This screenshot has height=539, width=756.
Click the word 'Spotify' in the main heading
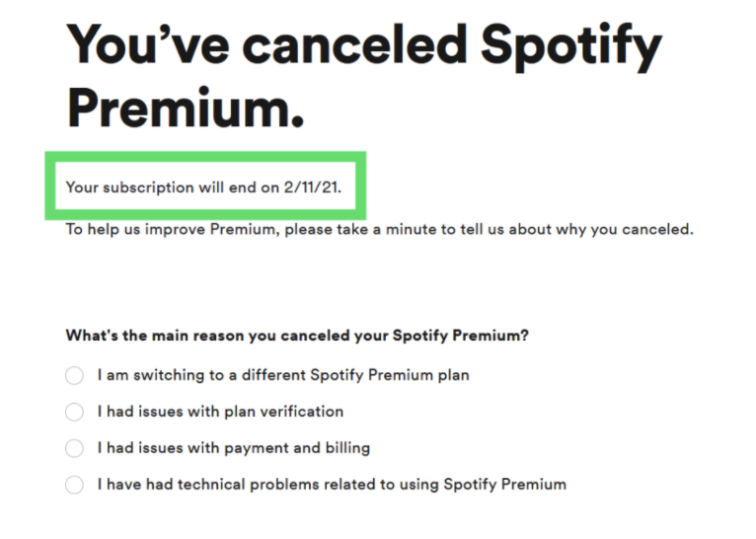571,46
